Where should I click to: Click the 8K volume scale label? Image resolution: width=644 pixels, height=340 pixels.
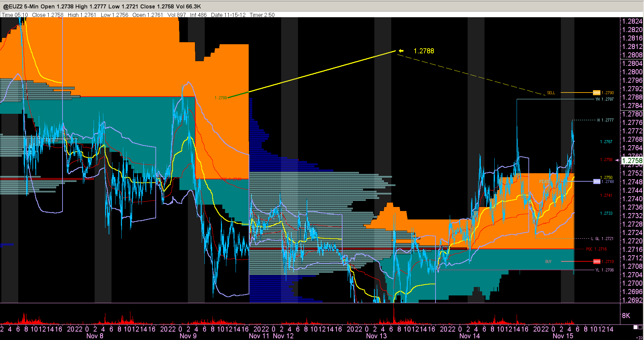pos(626,316)
